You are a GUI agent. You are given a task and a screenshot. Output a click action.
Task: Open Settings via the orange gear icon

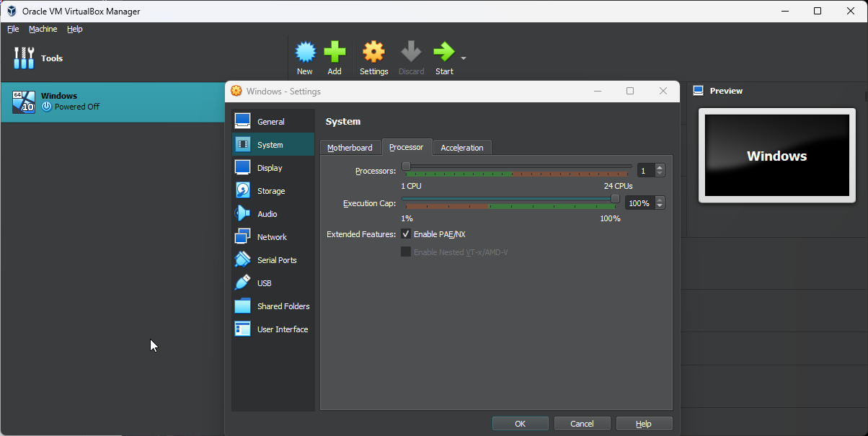coord(373,52)
